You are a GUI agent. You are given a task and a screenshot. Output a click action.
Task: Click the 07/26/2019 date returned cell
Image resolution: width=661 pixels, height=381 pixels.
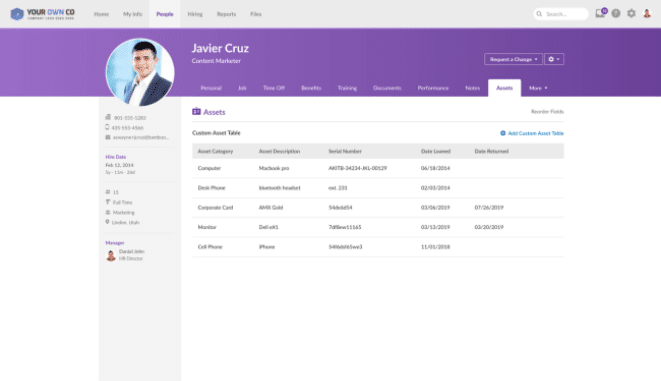click(489, 207)
